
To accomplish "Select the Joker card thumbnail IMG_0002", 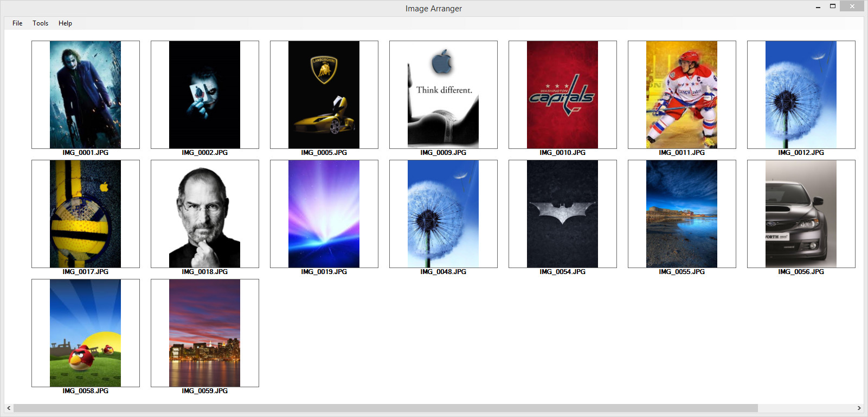I will [x=205, y=95].
